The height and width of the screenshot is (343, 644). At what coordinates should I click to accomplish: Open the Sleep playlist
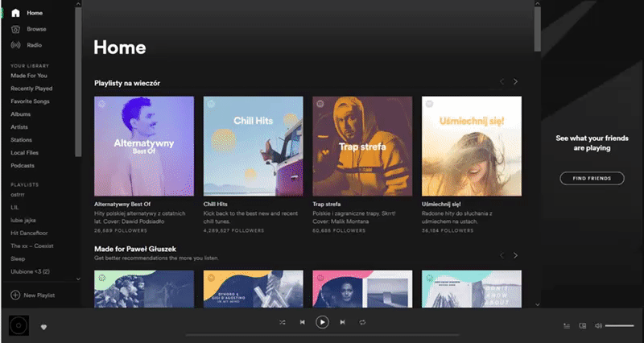(18, 258)
